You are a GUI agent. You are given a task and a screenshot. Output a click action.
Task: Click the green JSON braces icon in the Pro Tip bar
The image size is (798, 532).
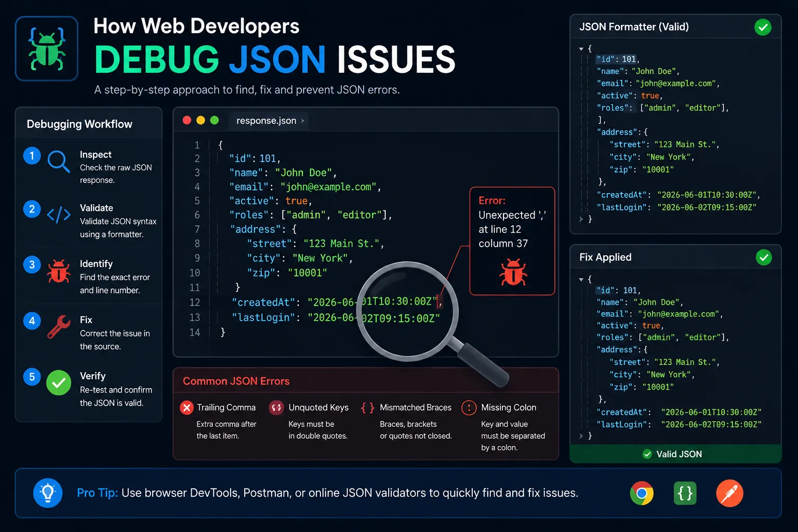click(685, 493)
